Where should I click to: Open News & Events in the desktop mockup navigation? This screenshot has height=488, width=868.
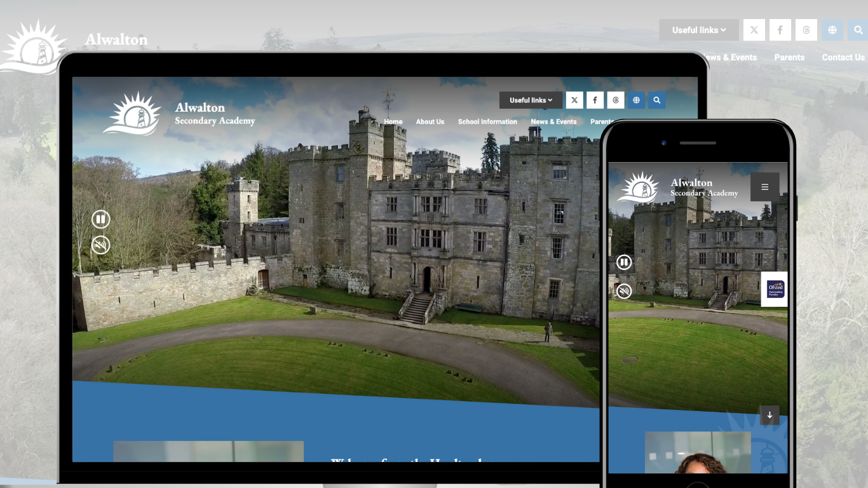tap(553, 122)
